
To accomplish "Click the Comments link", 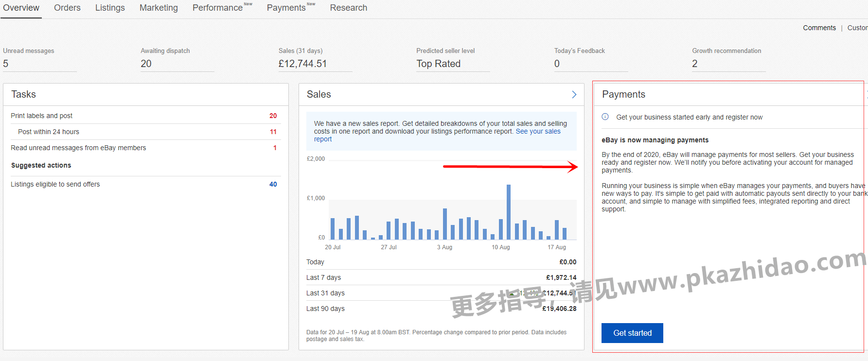I will (819, 28).
